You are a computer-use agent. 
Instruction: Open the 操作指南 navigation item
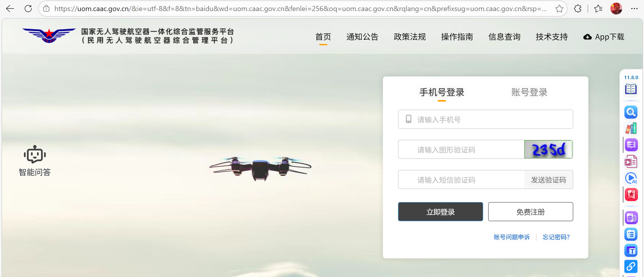coord(457,37)
